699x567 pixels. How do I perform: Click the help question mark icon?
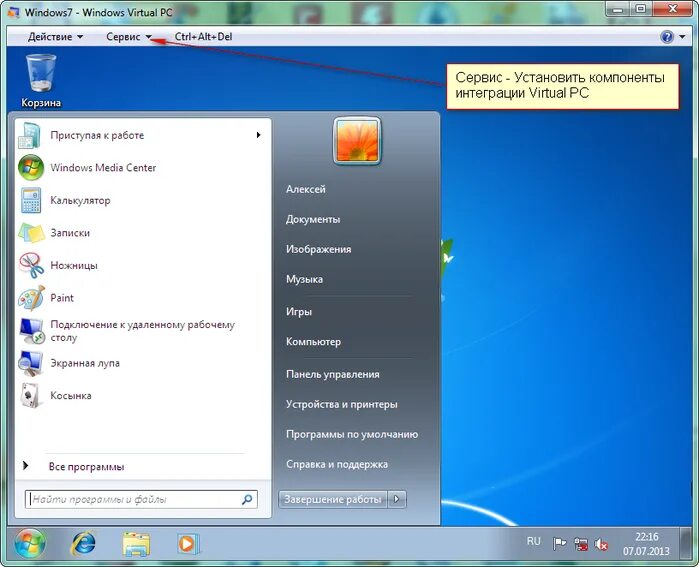click(667, 37)
